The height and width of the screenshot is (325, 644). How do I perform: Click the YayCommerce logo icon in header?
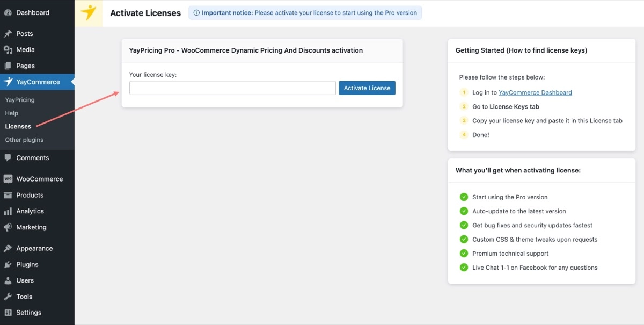pyautogui.click(x=88, y=13)
